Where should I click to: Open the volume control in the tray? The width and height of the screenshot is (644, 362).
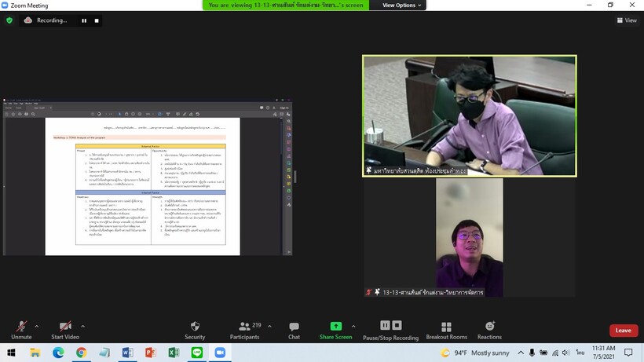coord(566,353)
